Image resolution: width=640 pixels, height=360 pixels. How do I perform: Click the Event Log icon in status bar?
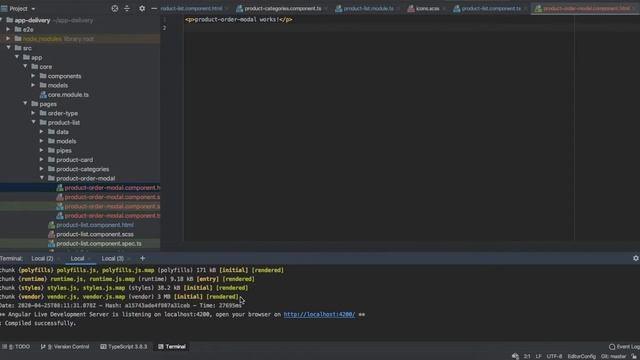pyautogui.click(x=612, y=347)
